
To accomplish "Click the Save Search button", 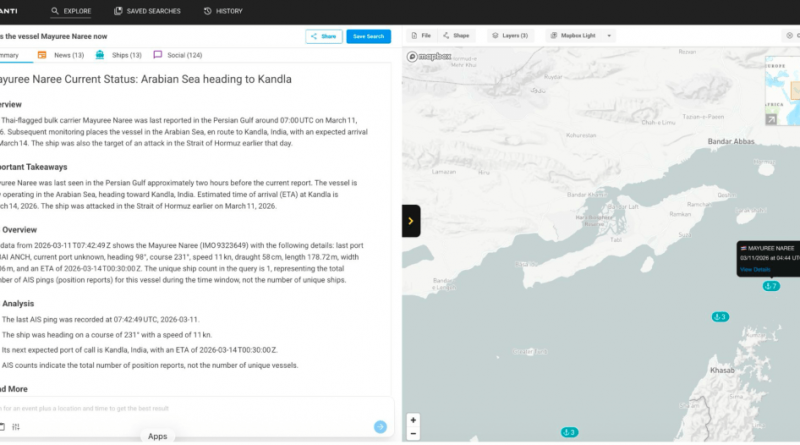I will 368,36.
